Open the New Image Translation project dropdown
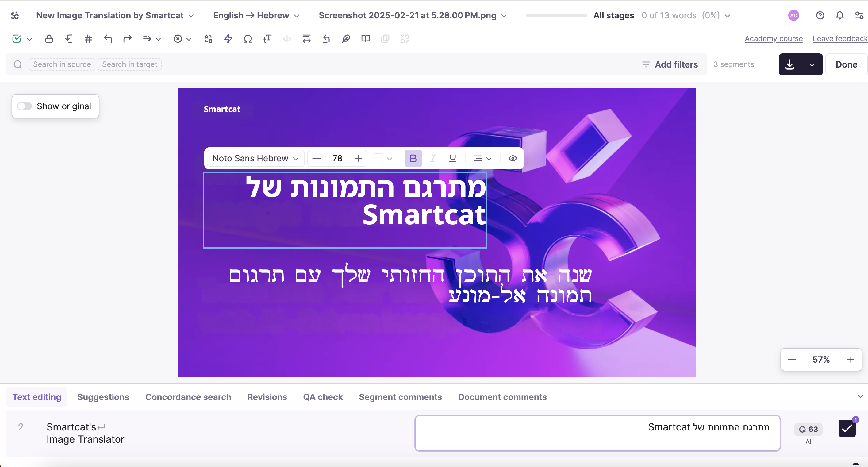868x467 pixels. (x=115, y=16)
